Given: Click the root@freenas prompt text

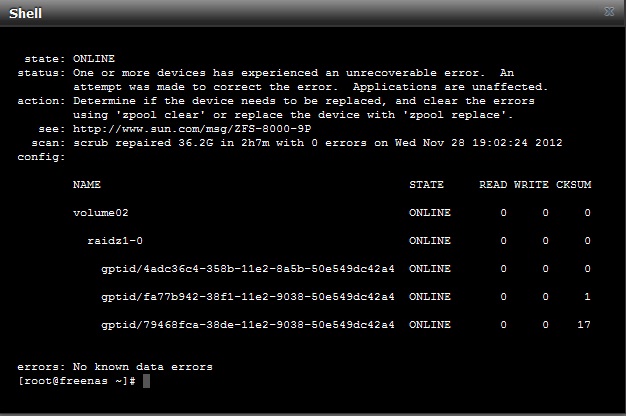Looking at the screenshot, I should coord(77,381).
